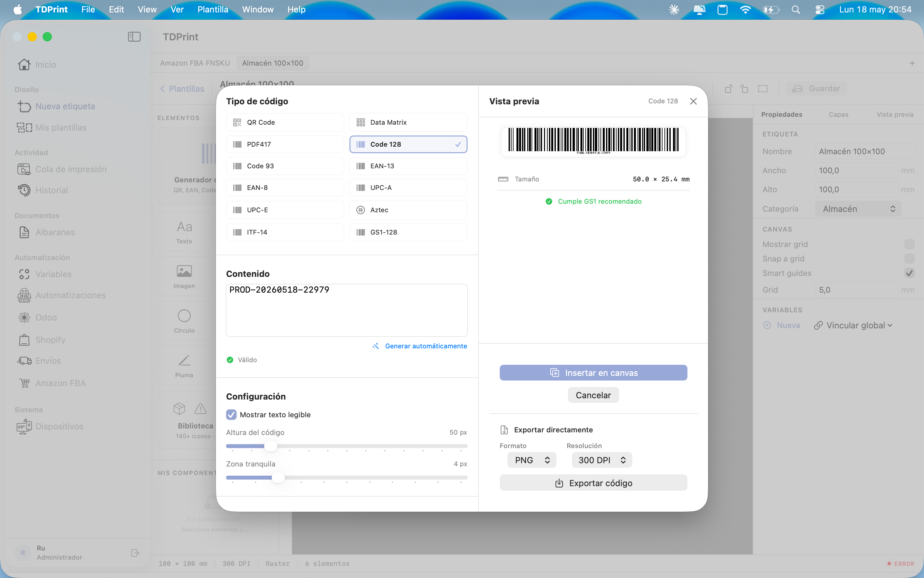Click Exportar código button
The width and height of the screenshot is (924, 578).
coord(593,483)
